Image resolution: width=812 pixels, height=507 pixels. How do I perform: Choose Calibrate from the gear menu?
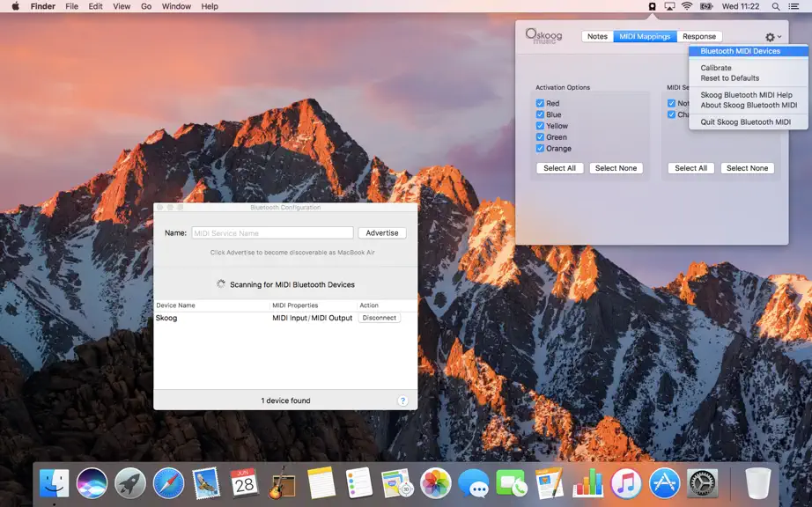click(716, 68)
